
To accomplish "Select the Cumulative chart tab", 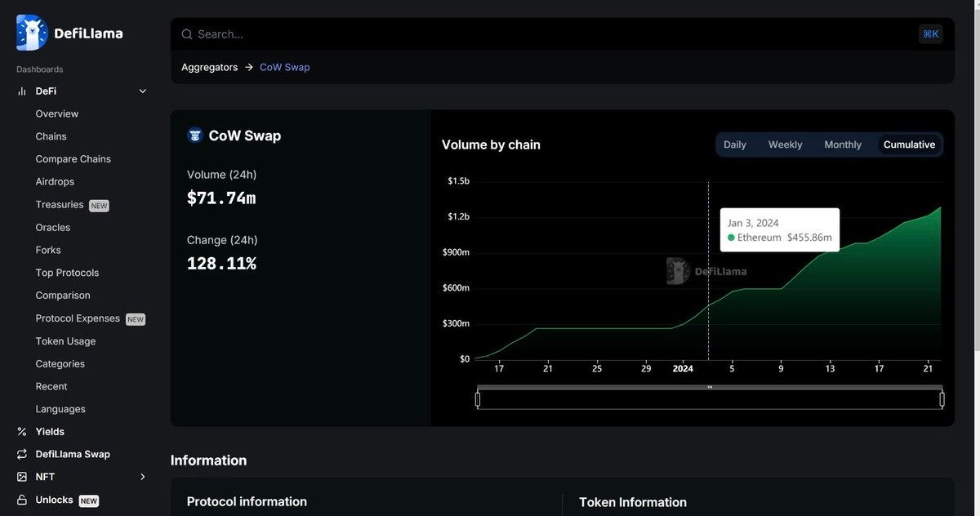I will click(x=910, y=145).
